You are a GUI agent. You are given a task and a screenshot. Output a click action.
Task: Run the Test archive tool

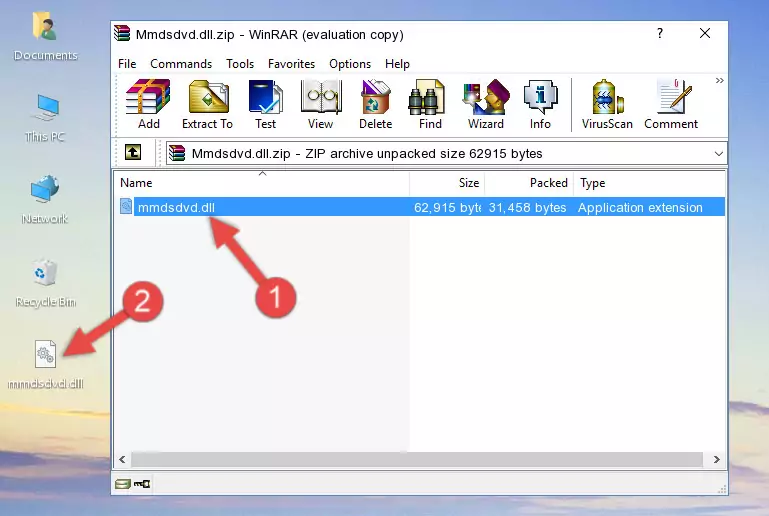click(265, 104)
